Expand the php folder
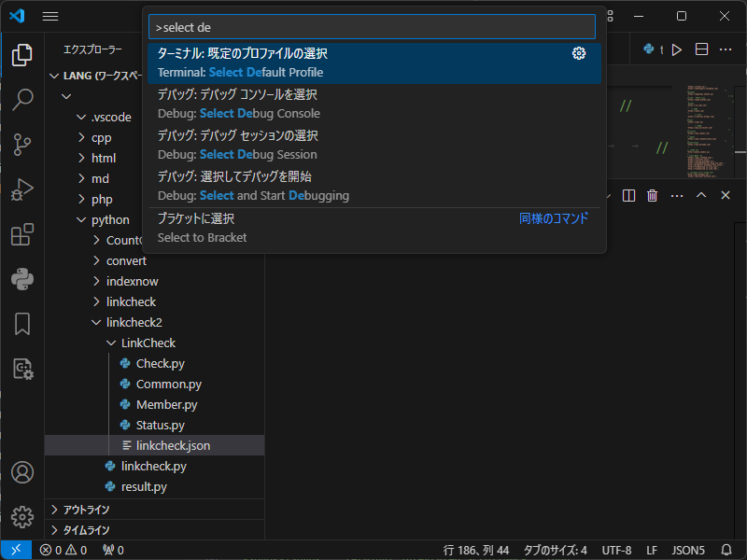Image resolution: width=747 pixels, height=560 pixels. tap(81, 199)
